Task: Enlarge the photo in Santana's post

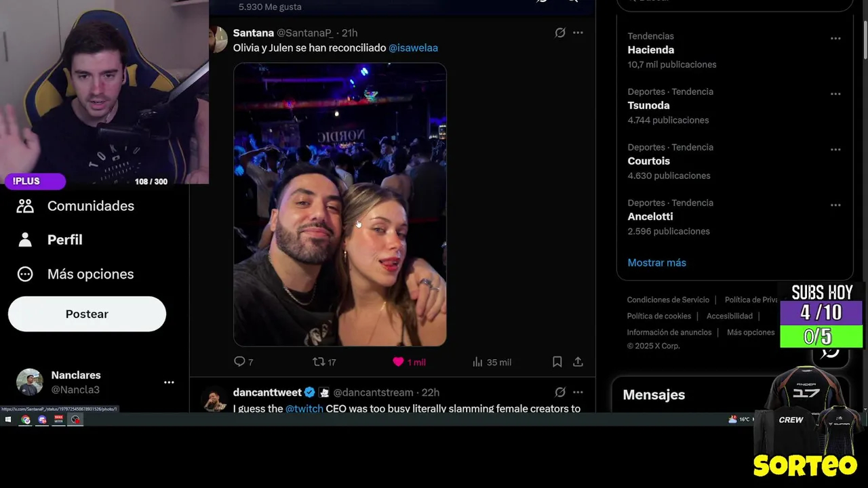Action: (340, 205)
